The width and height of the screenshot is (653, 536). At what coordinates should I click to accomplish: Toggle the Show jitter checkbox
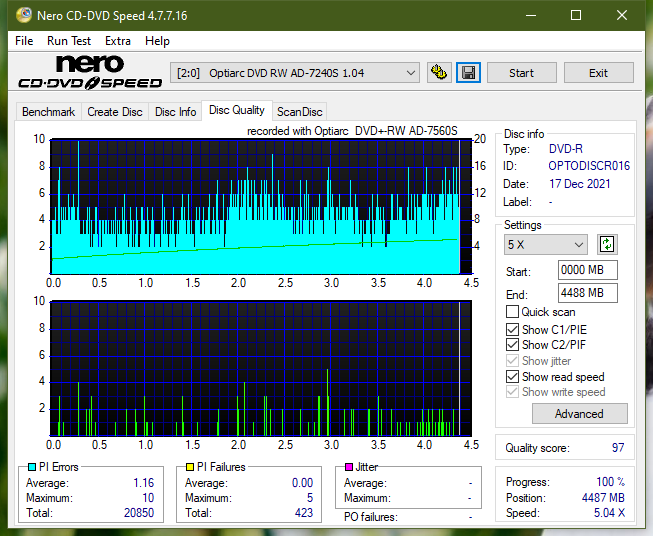coord(512,361)
